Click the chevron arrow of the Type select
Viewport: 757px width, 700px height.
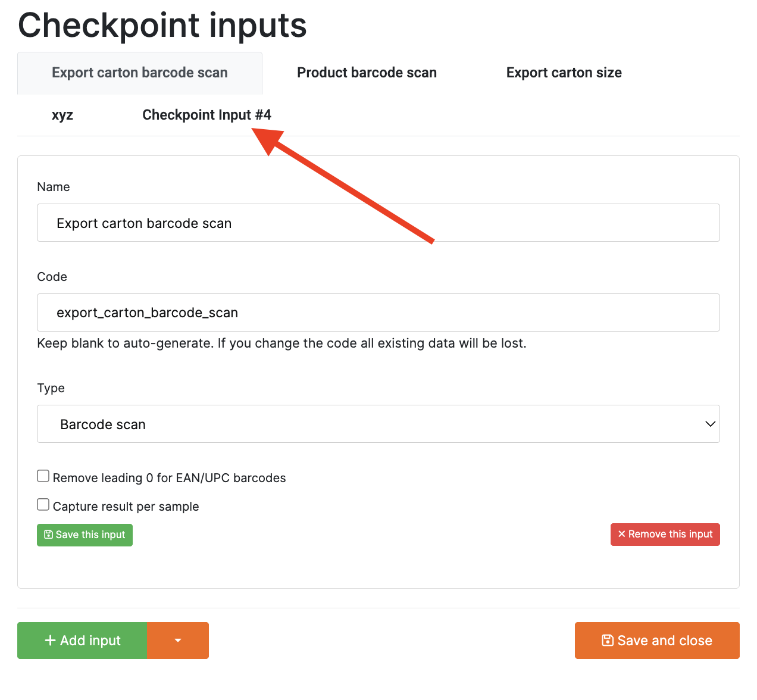710,424
